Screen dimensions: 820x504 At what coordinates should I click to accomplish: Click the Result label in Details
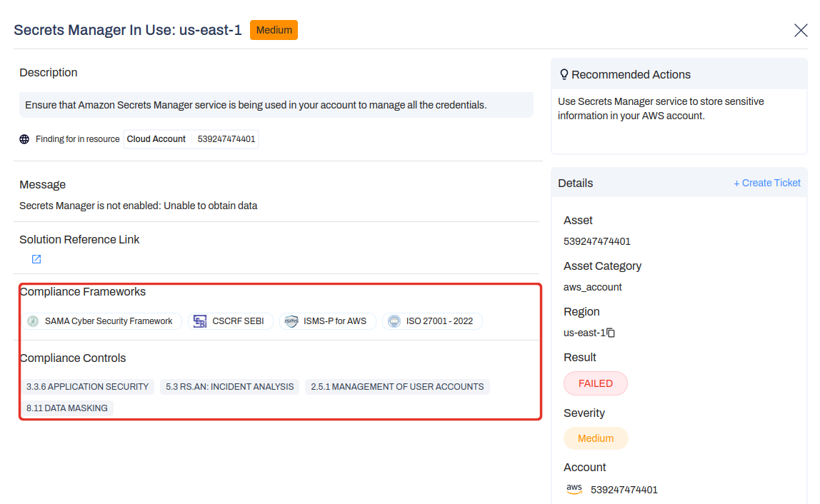pos(579,357)
